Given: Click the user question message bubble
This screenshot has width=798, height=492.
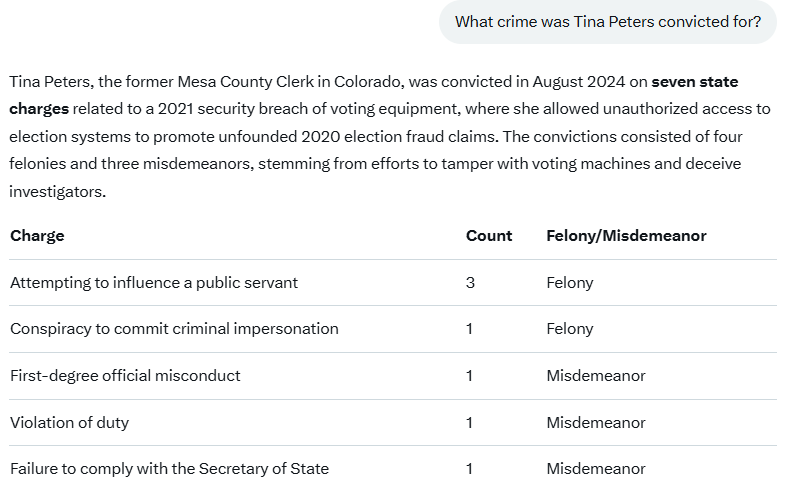Looking at the screenshot, I should (x=608, y=22).
